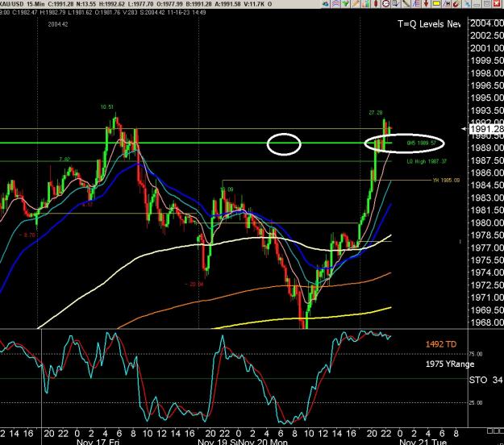The width and height of the screenshot is (504, 445).
Task: Select the diagonal trendline tool icon
Action: click(406, 4)
